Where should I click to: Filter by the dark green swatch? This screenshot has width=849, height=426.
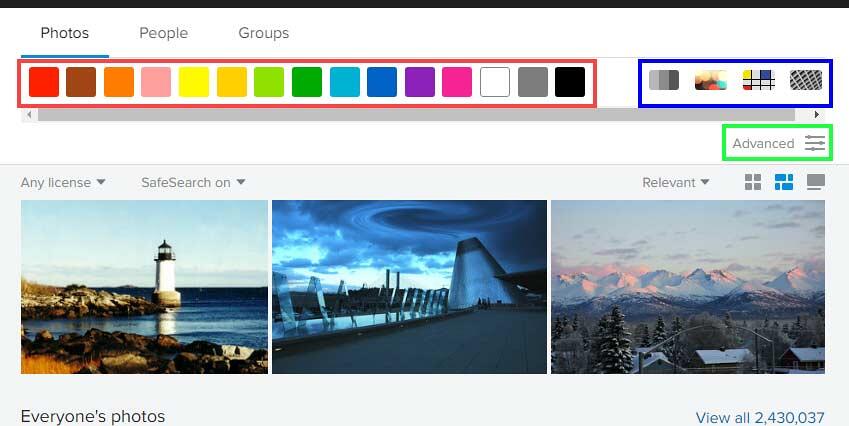(x=307, y=82)
